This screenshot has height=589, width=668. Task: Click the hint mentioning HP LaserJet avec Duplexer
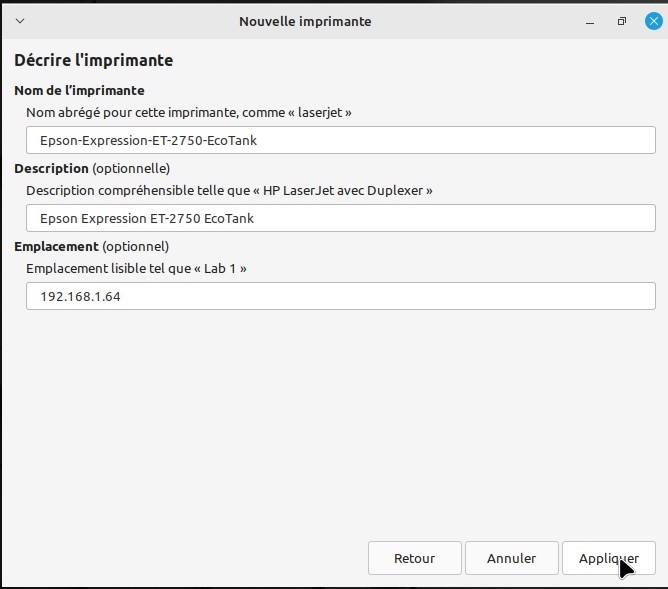coord(229,190)
